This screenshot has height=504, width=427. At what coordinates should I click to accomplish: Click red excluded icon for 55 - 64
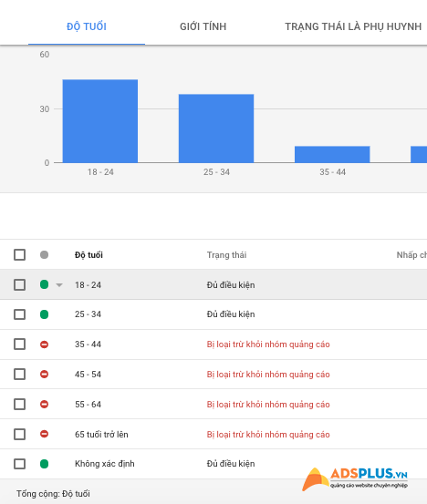click(x=44, y=404)
